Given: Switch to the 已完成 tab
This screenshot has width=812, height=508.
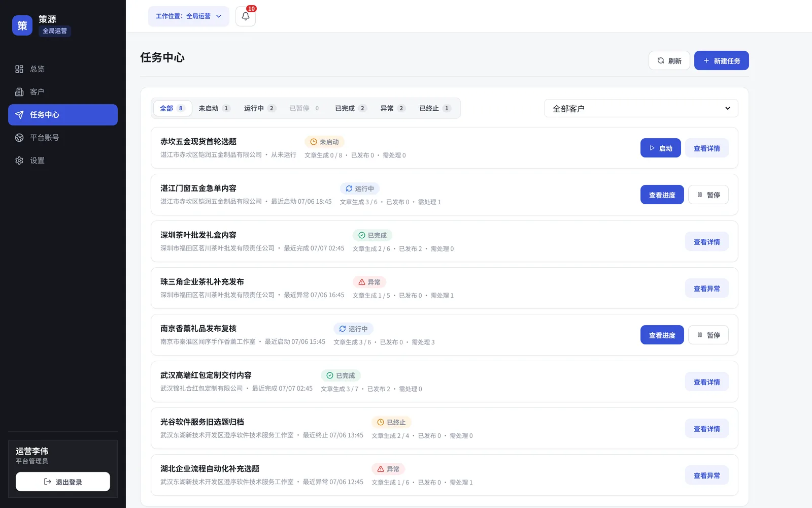Looking at the screenshot, I should tap(350, 108).
